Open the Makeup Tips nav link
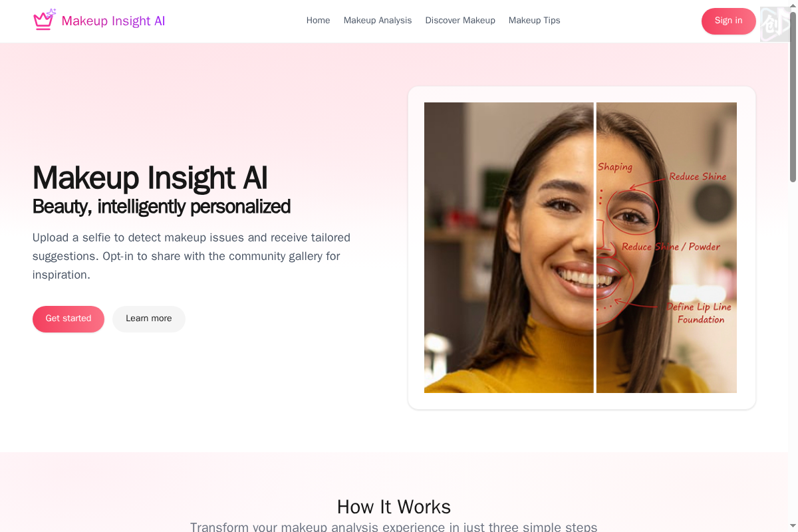 click(534, 21)
